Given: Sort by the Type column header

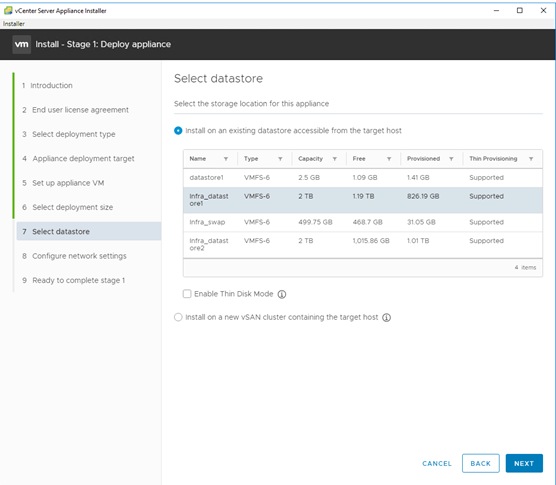Looking at the screenshot, I should 251,159.
